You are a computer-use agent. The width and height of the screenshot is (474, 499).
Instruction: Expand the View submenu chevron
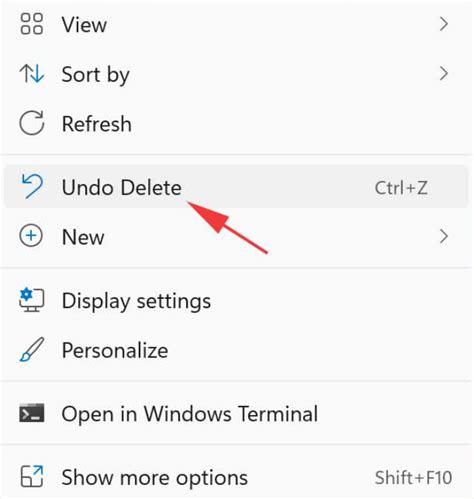tap(444, 24)
